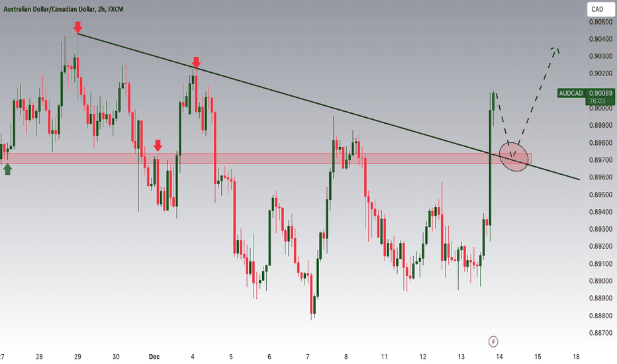Click the 0.90400 price axis label

tap(600, 39)
